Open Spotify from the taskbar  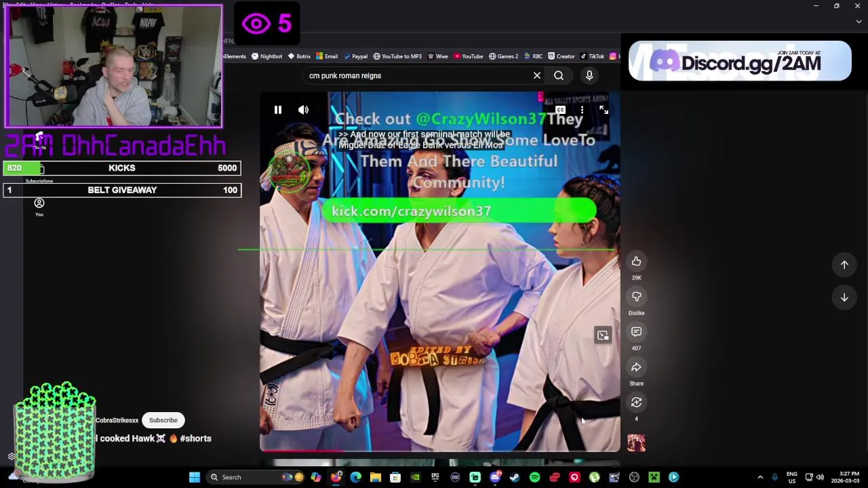click(x=534, y=477)
